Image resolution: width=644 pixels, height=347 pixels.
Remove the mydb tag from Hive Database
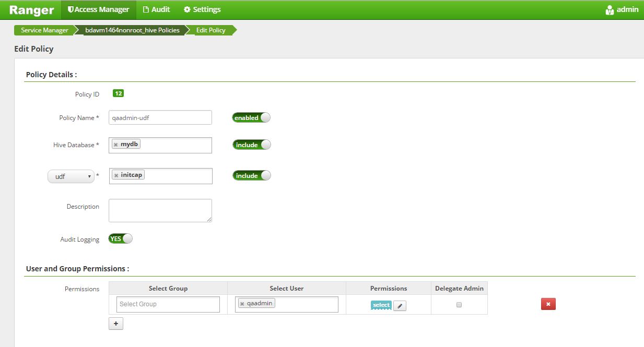116,143
